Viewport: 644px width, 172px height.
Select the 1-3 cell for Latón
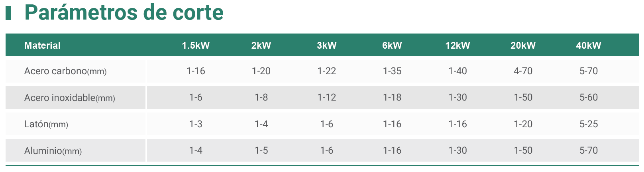coord(196,124)
